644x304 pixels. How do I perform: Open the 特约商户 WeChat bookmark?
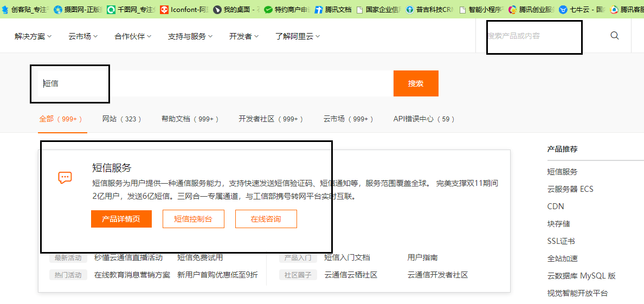(x=287, y=9)
